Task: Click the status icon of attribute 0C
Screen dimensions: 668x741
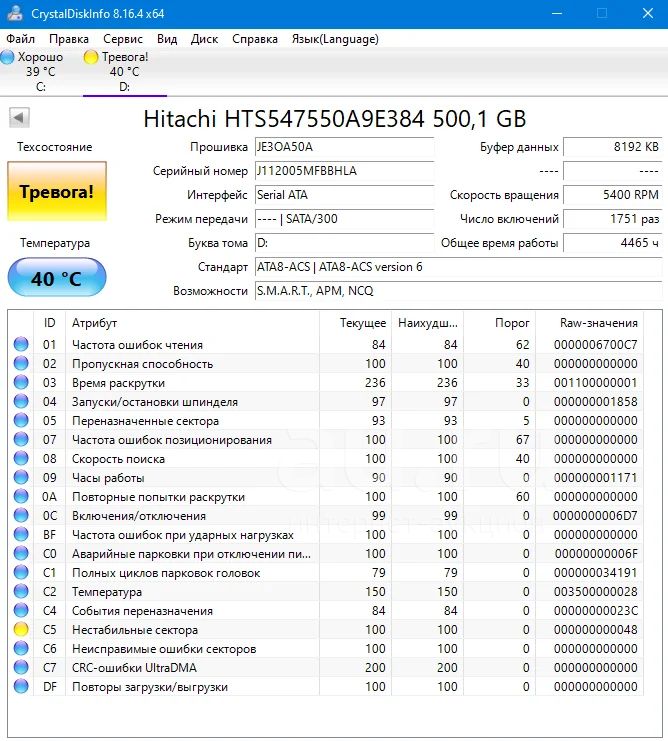Action: point(21,515)
